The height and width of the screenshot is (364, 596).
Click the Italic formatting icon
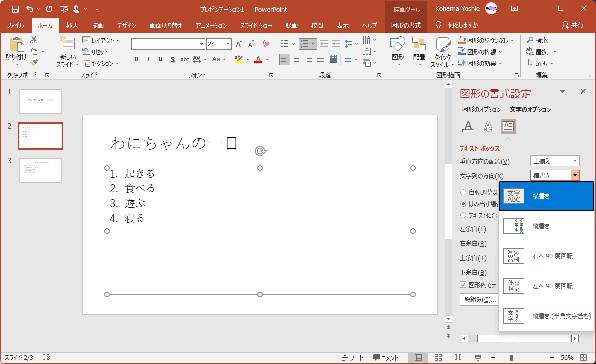click(148, 59)
